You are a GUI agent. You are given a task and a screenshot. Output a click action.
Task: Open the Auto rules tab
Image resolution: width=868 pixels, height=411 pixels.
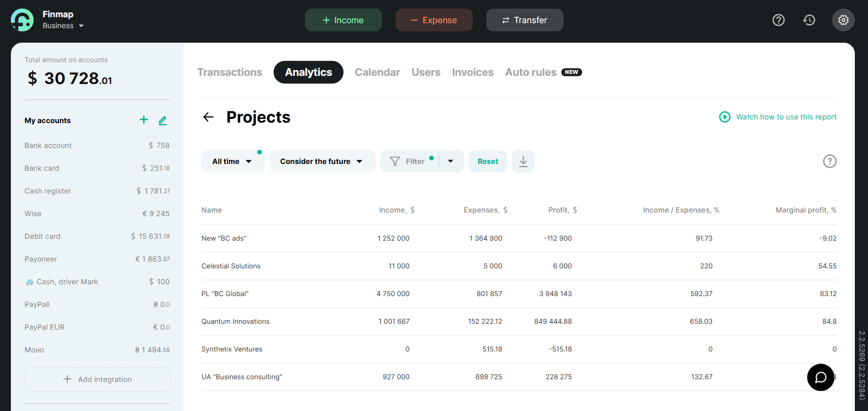click(530, 72)
